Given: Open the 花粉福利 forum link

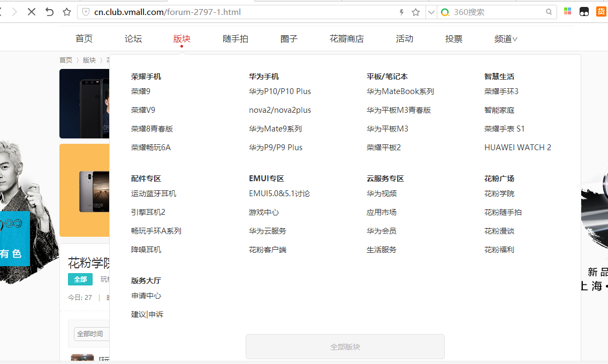Looking at the screenshot, I should coord(499,250).
